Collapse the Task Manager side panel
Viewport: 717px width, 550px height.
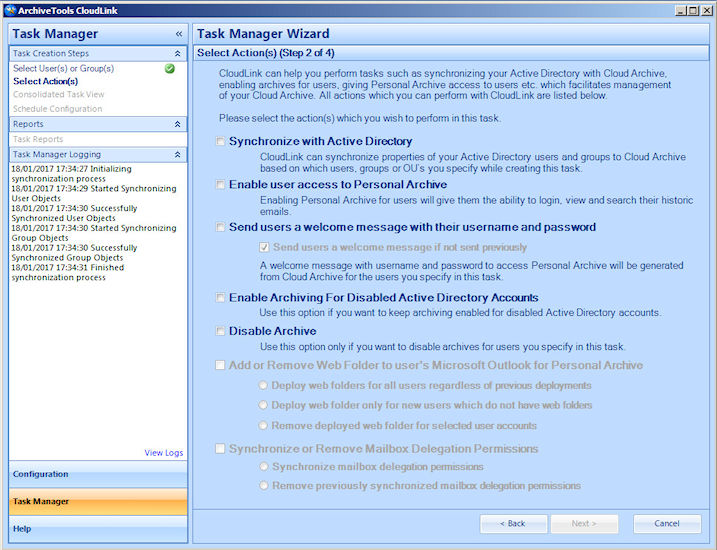point(179,34)
